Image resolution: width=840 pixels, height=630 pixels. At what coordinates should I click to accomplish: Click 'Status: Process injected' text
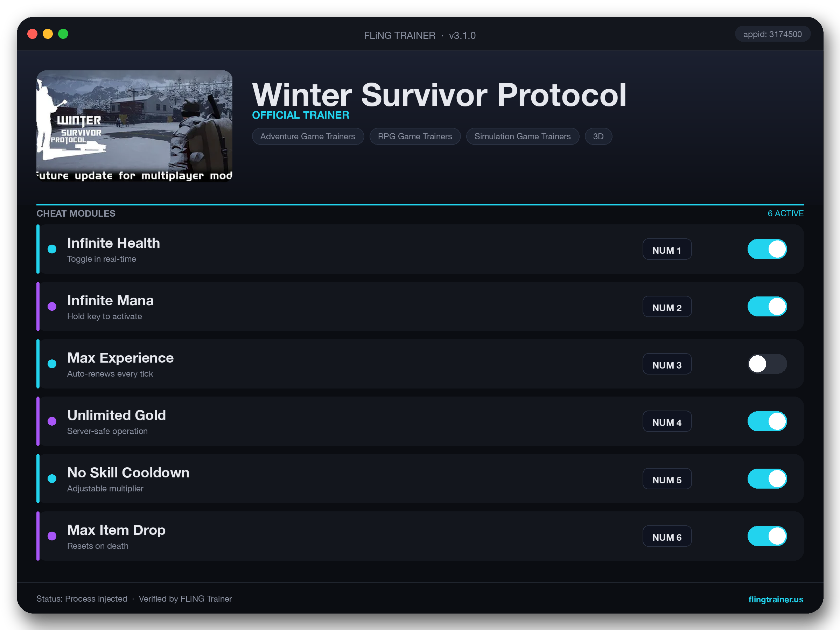82,599
